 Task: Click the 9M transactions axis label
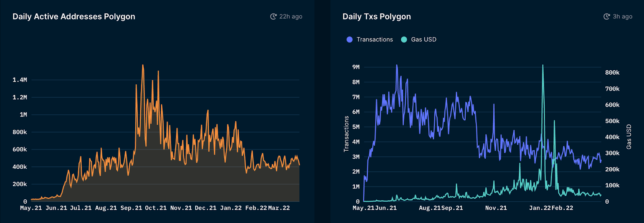[356, 67]
